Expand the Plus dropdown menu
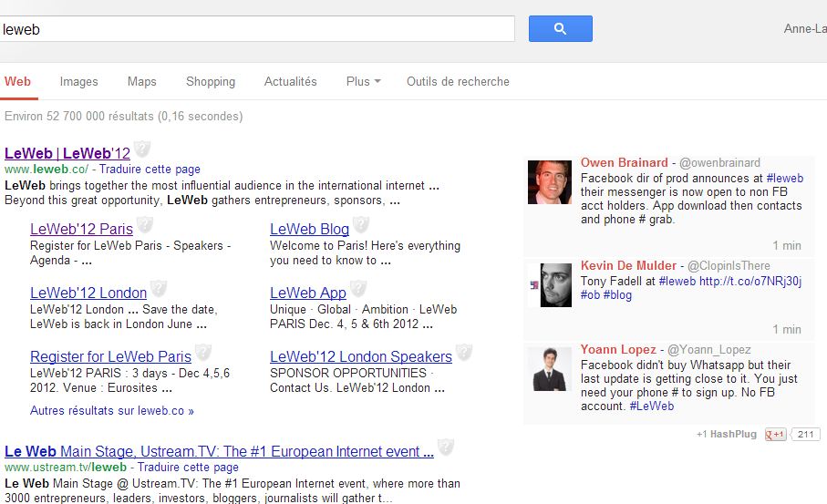This screenshot has height=504, width=827. click(x=364, y=82)
